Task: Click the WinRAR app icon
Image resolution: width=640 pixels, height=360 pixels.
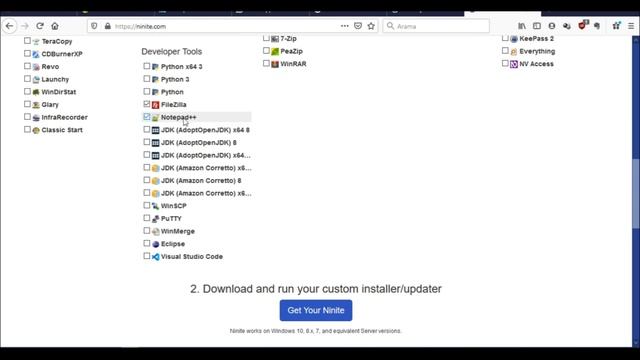Action: [275, 64]
